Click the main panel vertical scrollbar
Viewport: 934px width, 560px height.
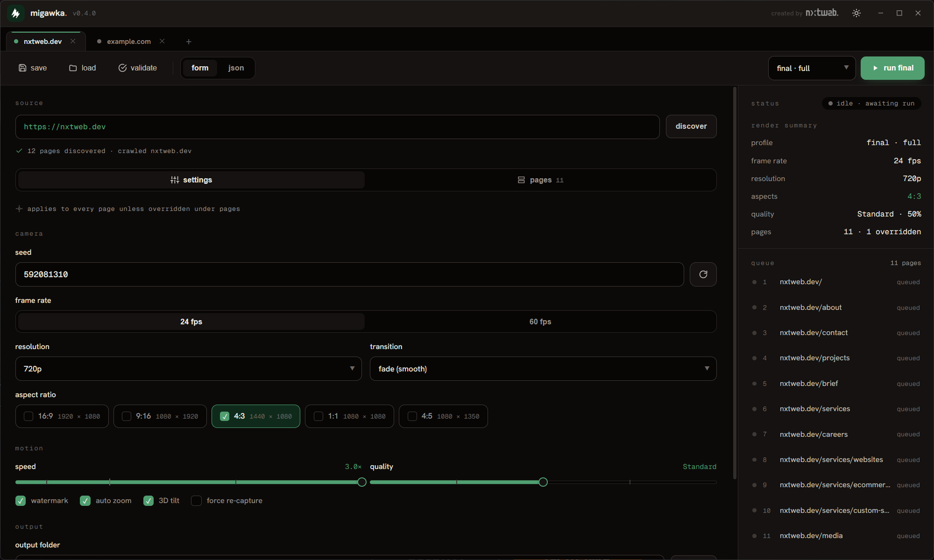coord(735,283)
